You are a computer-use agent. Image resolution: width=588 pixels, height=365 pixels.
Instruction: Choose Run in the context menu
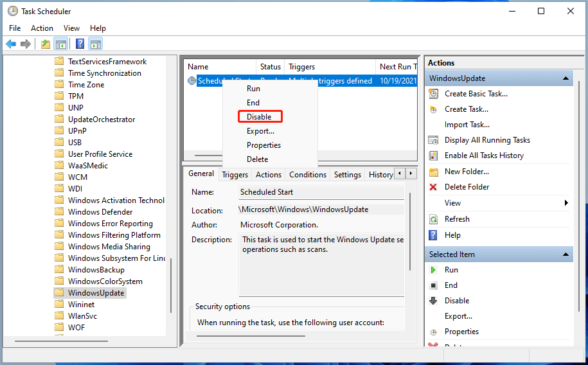pos(253,89)
